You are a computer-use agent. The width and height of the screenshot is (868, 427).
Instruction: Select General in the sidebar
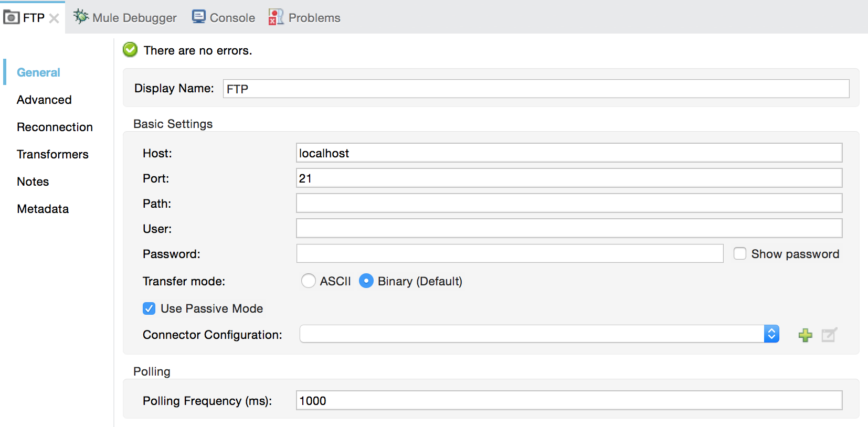[38, 72]
